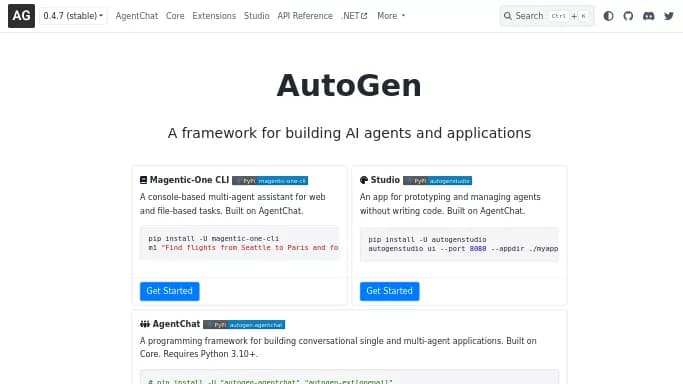
Task: Click the AgentChat card heading
Action: tap(176, 324)
